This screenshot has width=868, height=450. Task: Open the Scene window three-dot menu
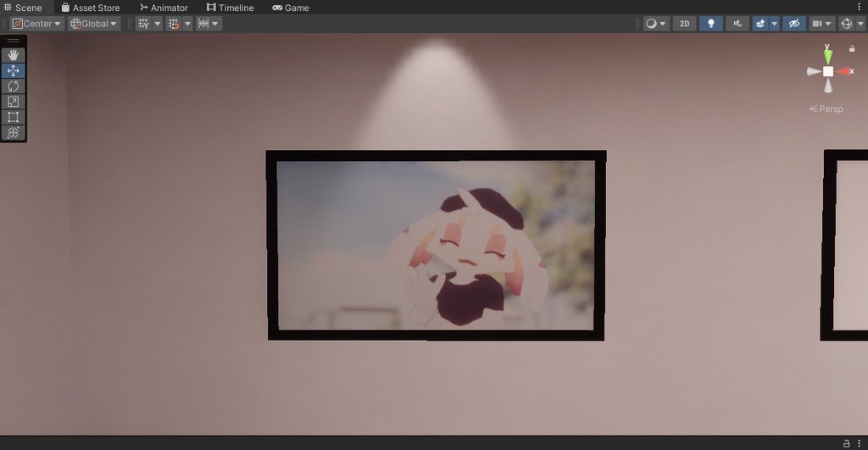[860, 7]
